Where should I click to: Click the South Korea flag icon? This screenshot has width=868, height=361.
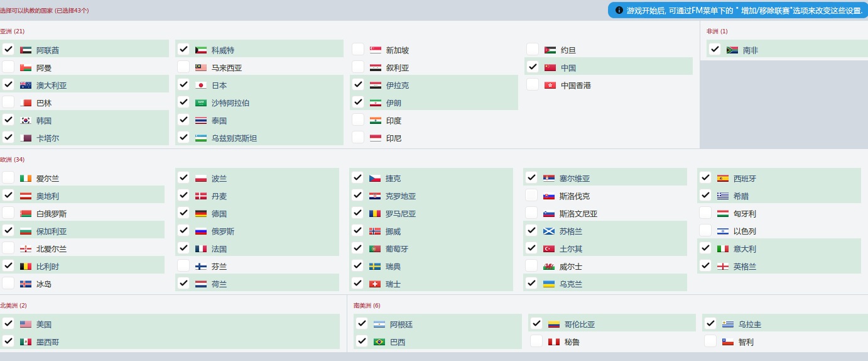click(26, 121)
